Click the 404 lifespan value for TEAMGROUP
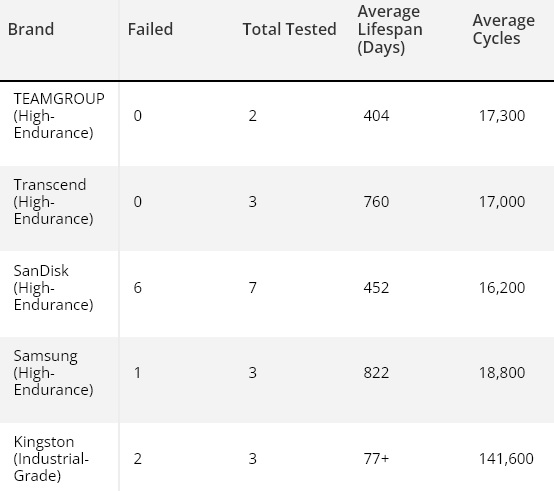Viewport: 554px width, 491px height. tap(376, 116)
